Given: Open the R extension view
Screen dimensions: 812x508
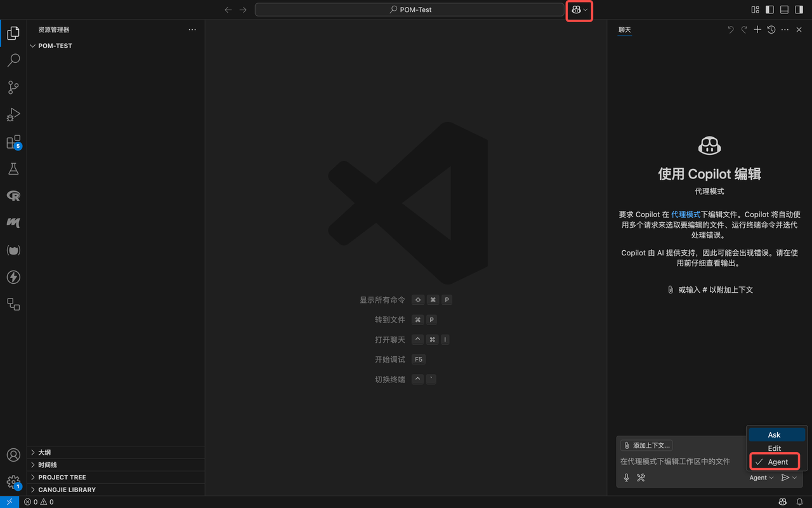Looking at the screenshot, I should point(13,196).
